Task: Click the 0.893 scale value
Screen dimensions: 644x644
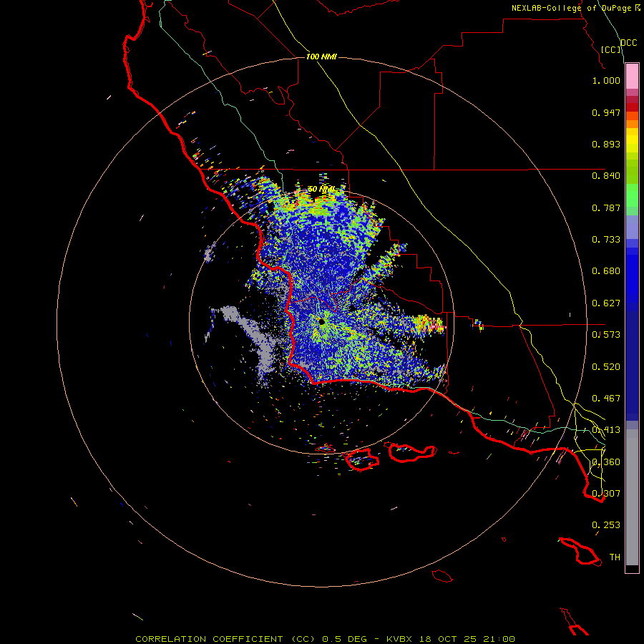Action: pos(606,144)
